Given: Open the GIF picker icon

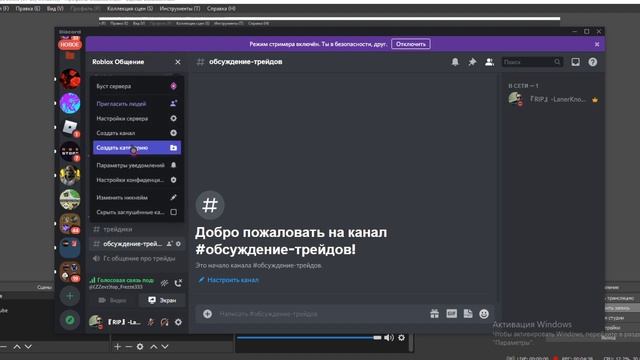Looking at the screenshot, I should coord(451,314).
